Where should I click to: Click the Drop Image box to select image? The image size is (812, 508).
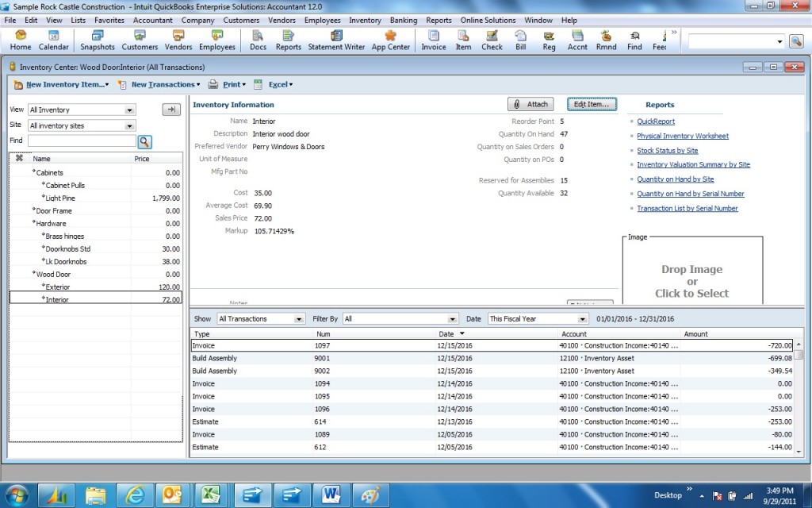tap(691, 271)
